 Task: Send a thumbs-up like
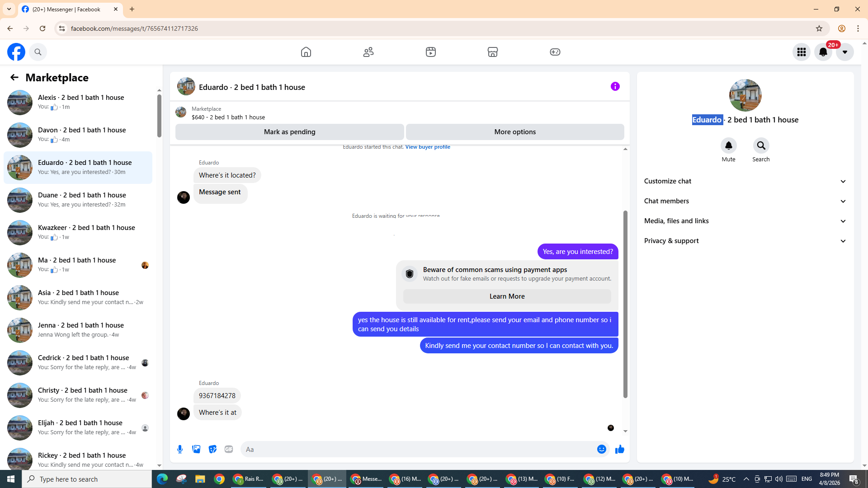coord(619,449)
